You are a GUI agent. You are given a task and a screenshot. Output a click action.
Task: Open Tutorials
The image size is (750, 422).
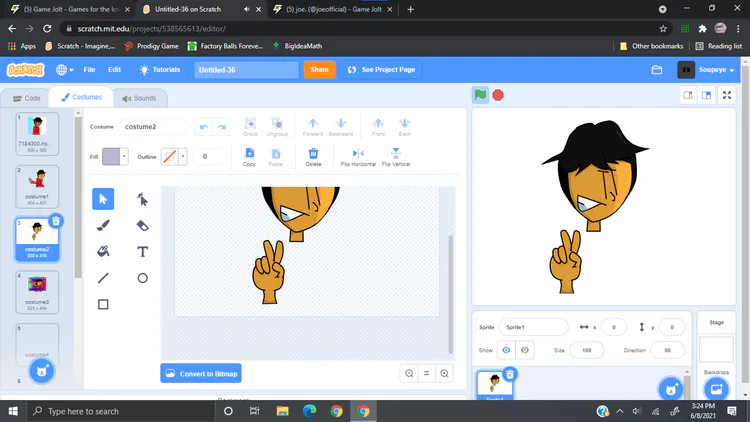(160, 70)
